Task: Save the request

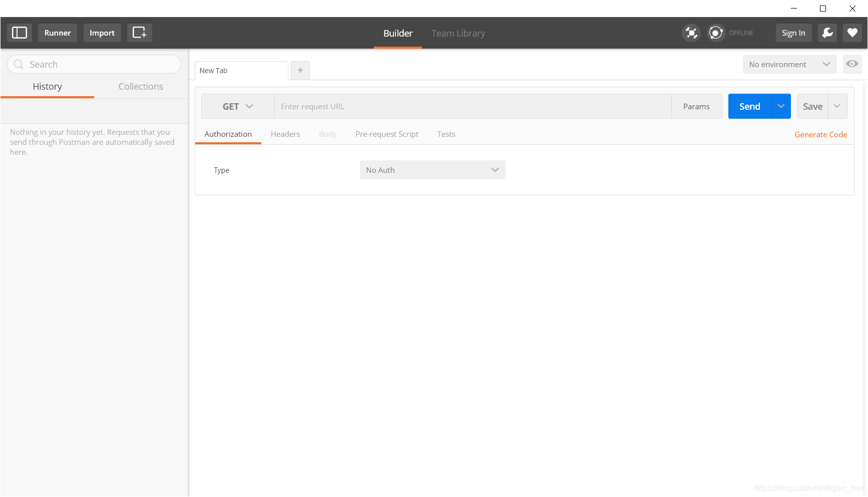Action: point(813,106)
